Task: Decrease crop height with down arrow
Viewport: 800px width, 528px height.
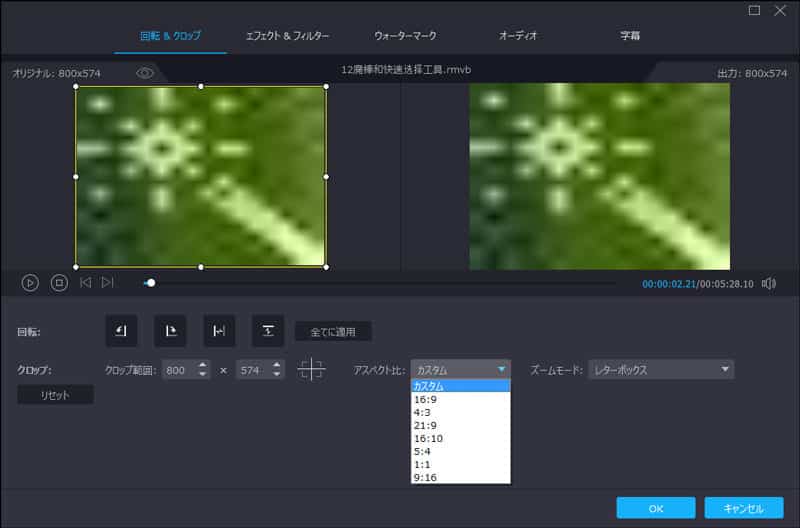Action: [x=277, y=374]
